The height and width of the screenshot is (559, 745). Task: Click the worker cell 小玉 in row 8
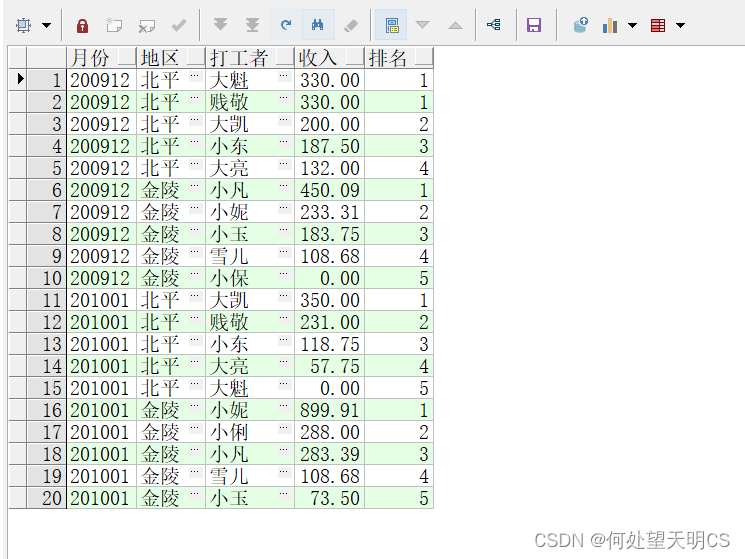(250, 234)
